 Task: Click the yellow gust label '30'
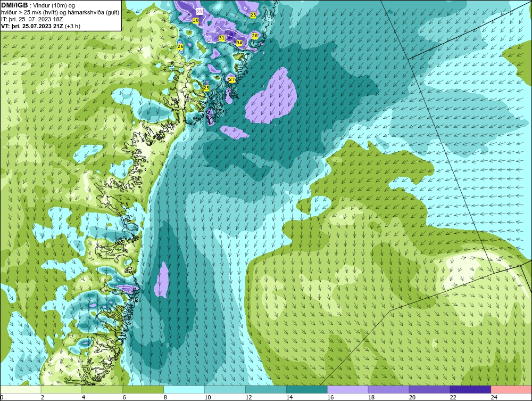[195, 20]
